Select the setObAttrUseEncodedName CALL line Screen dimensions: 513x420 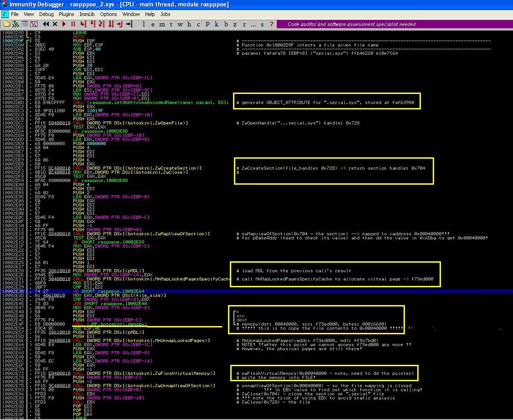pyautogui.click(x=150, y=103)
